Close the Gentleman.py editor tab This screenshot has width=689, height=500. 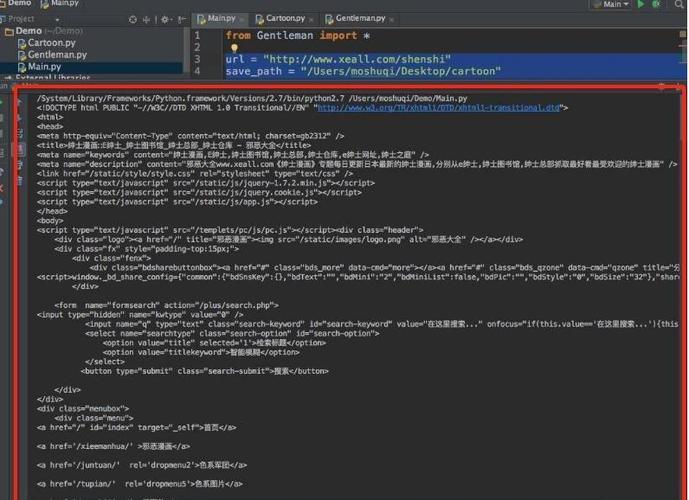(x=392, y=20)
